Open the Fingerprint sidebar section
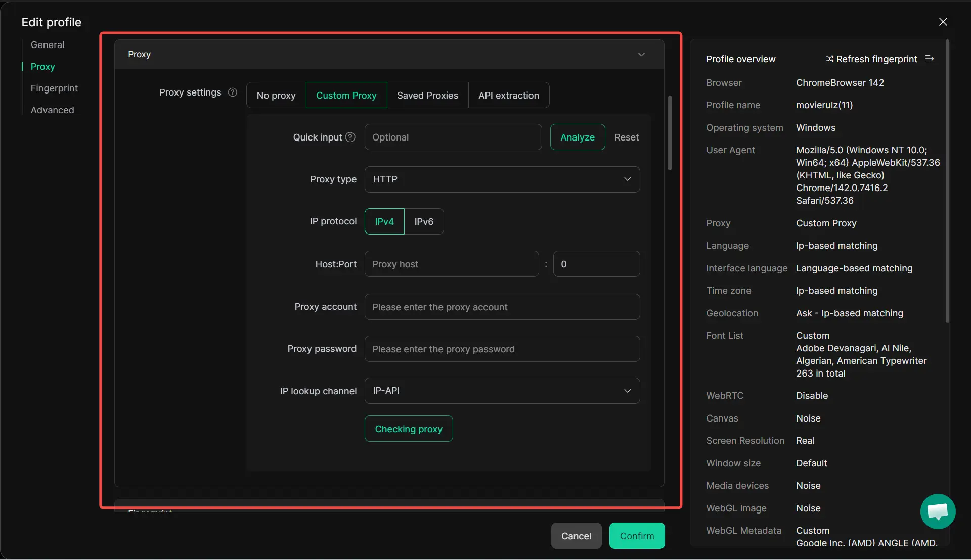 click(x=54, y=88)
